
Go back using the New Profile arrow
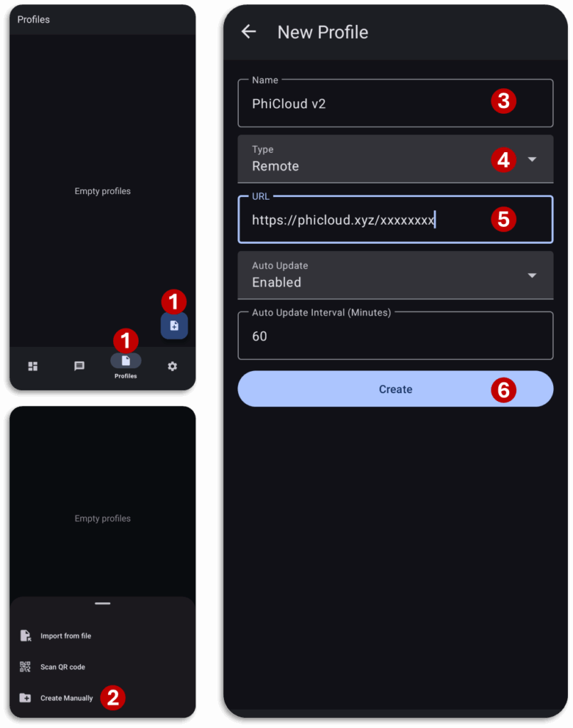[x=249, y=31]
